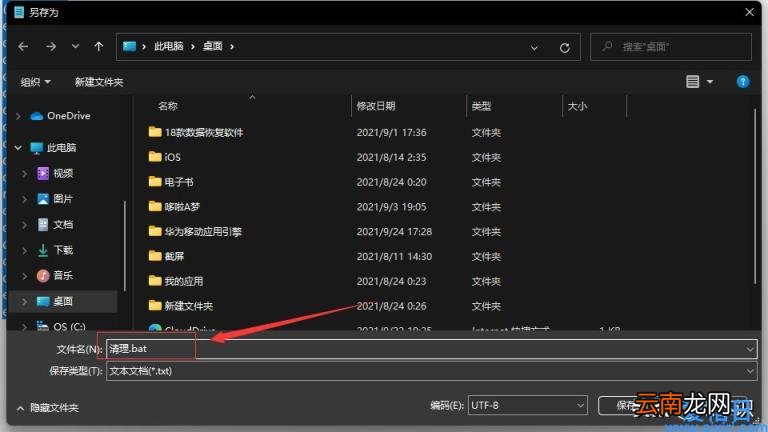Go up one folder level
This screenshot has height=432, width=768.
[98, 47]
